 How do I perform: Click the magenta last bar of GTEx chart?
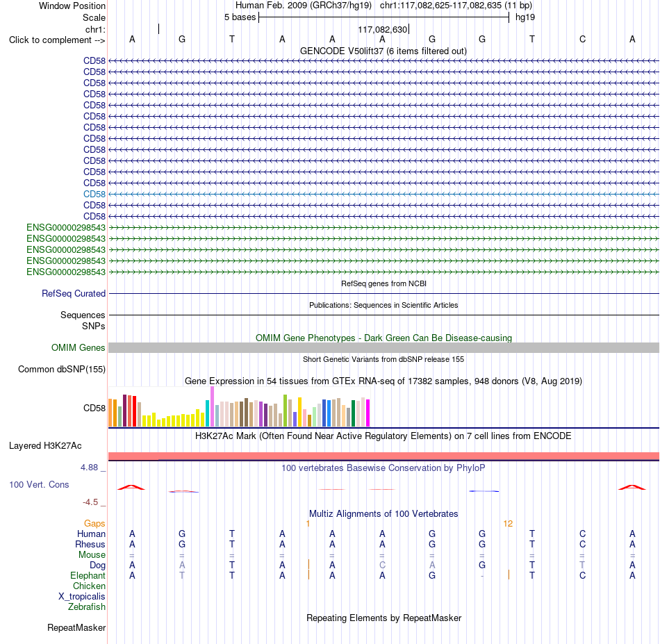[368, 413]
